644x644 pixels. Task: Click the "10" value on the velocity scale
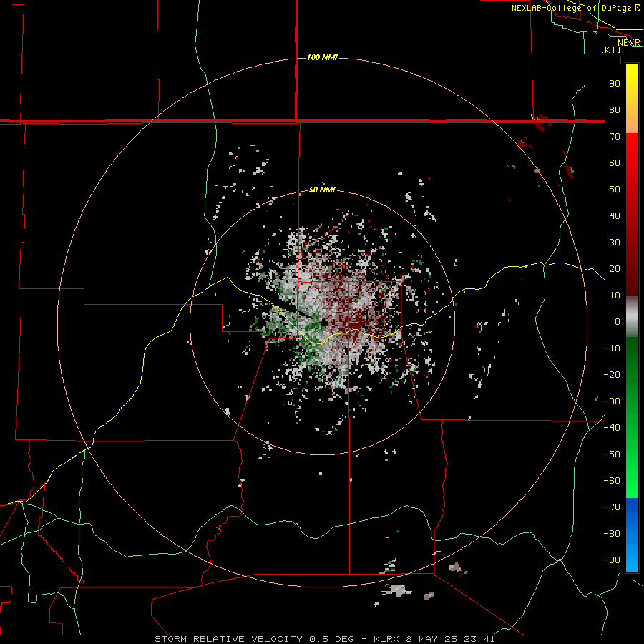click(615, 296)
